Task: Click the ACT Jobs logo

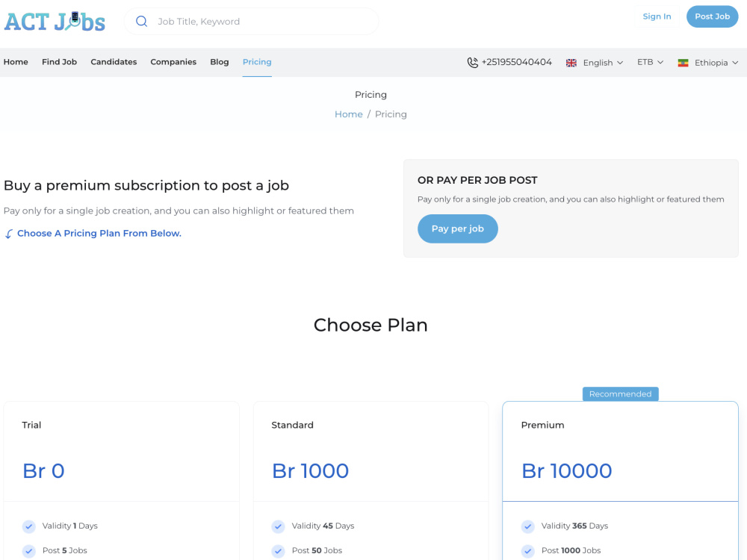Action: tap(55, 22)
